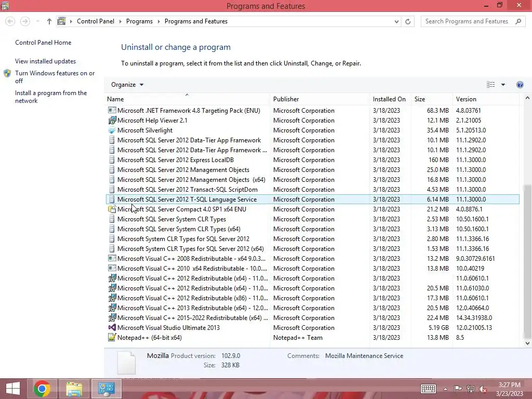Click the shield icon beside Windows features

[7, 73]
